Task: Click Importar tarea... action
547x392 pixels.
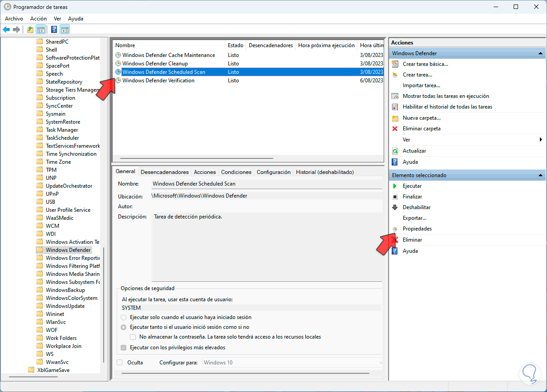Action: (x=421, y=85)
